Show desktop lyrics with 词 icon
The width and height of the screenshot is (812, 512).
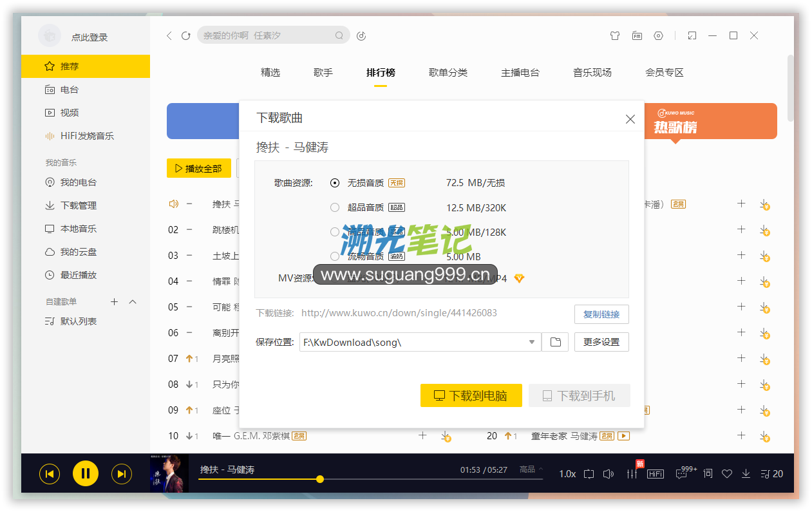[708, 474]
